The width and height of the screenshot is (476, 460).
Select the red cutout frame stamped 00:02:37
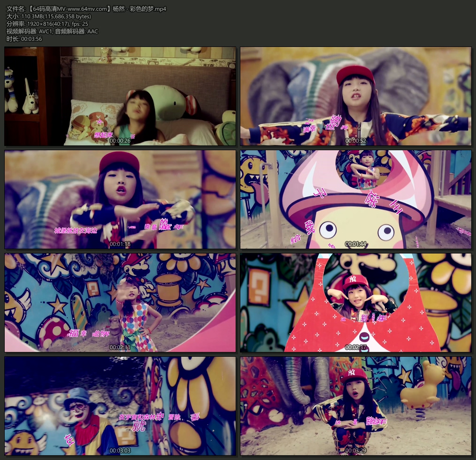[356, 303]
